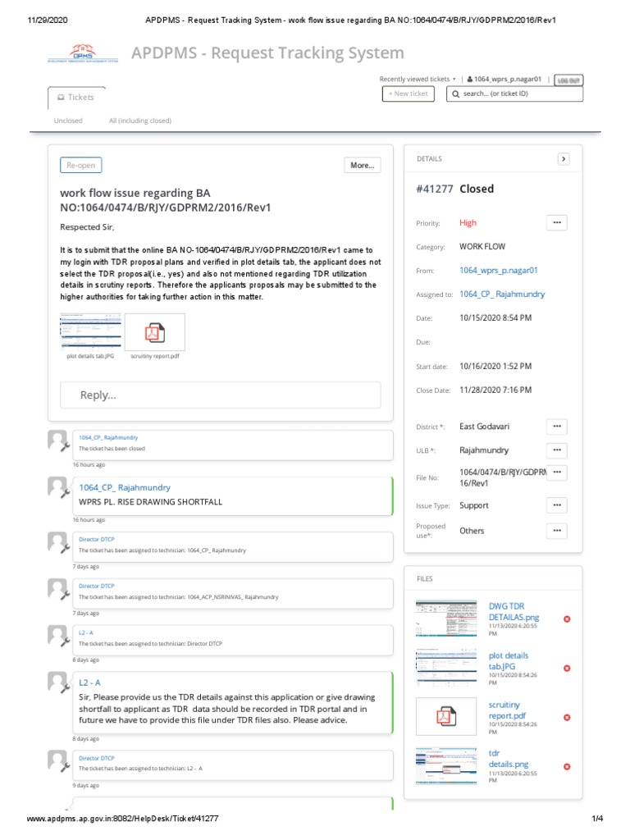This screenshot has height=840, width=630.
Task: Collapse the Details panel with chevron
Action: (x=564, y=159)
